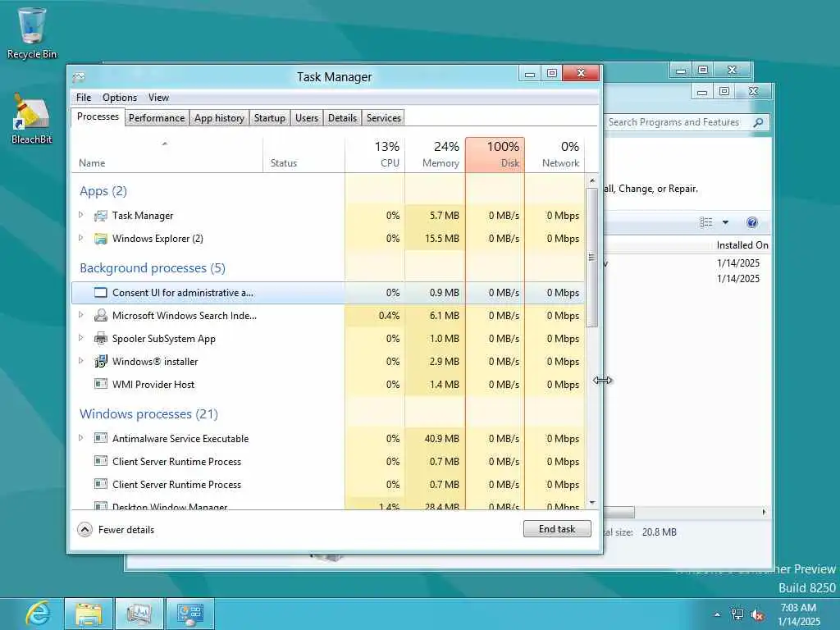Switch to the Details tab
Image resolution: width=840 pixels, height=630 pixels.
(x=342, y=118)
